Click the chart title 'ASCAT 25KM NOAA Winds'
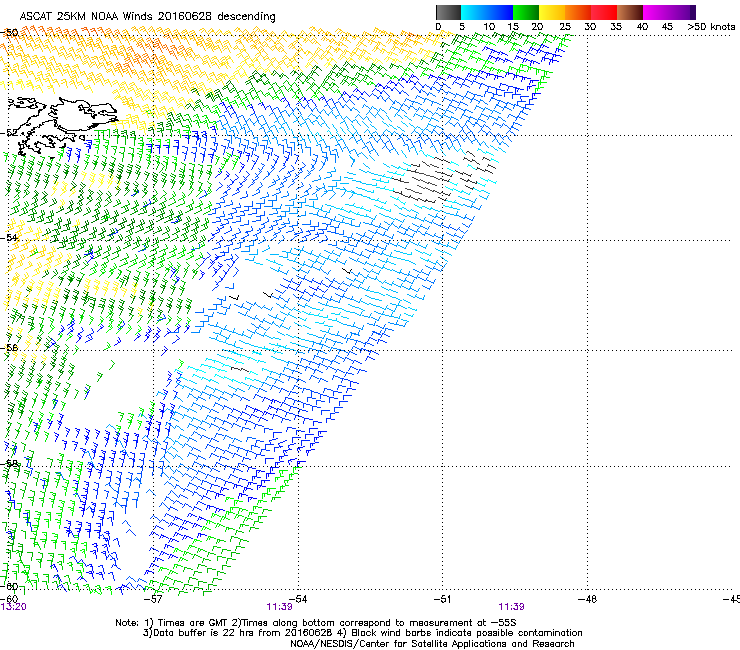The image size is (740, 650). tap(87, 16)
